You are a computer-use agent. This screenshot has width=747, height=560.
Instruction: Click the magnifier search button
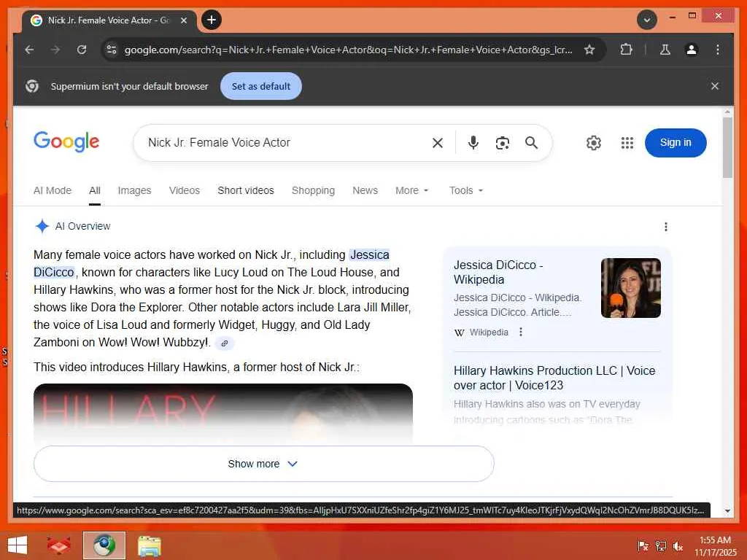click(531, 142)
